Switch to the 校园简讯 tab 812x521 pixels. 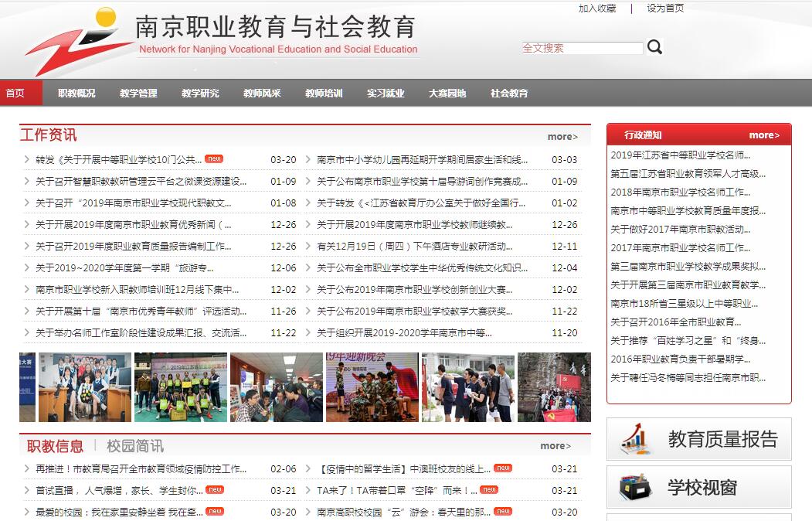135,446
